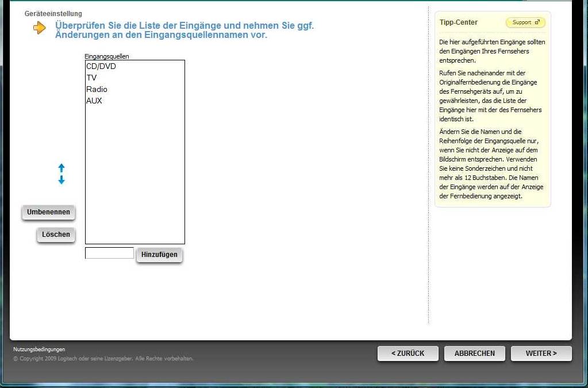Screen dimensions: 588x388
Task: Click the blue move-down arrow
Action: point(62,180)
